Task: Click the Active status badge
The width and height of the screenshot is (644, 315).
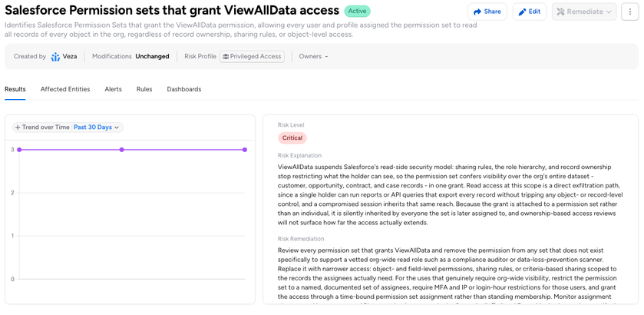Action: pyautogui.click(x=357, y=11)
